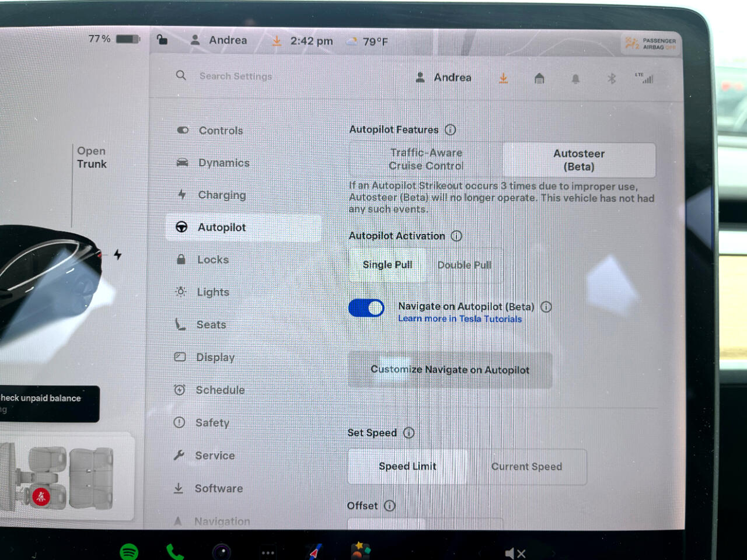
Task: Click Customize Navigate on Autopilot button
Action: click(450, 370)
